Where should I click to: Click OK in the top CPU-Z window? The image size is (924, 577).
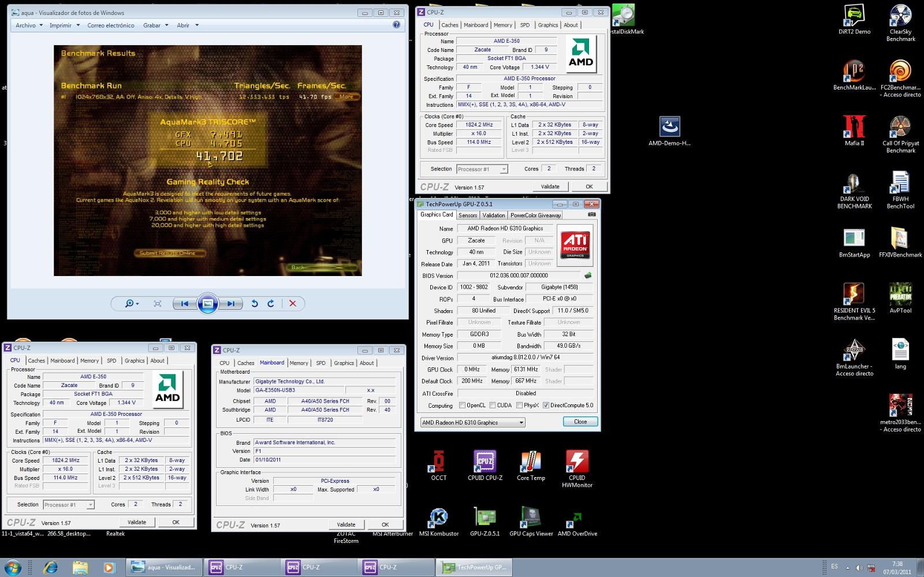pyautogui.click(x=589, y=187)
